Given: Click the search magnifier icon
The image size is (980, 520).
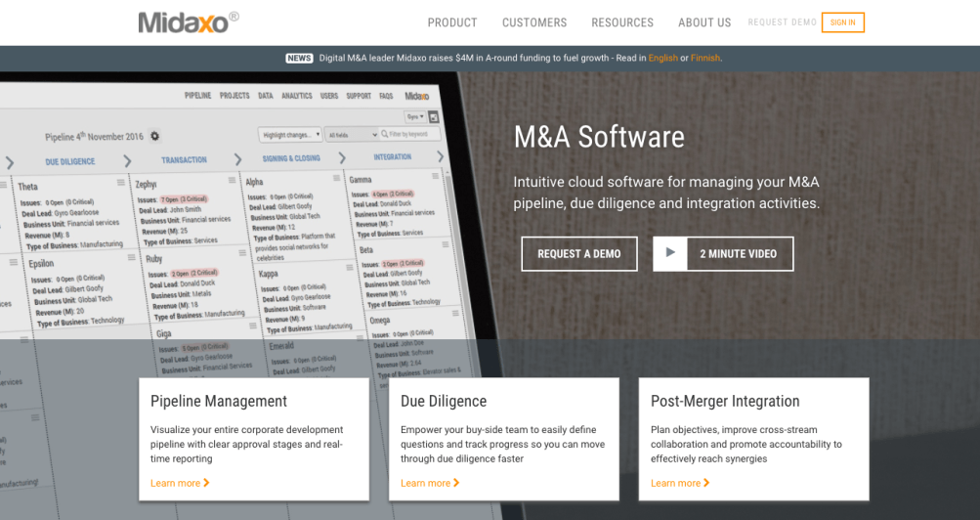Looking at the screenshot, I should 384,134.
